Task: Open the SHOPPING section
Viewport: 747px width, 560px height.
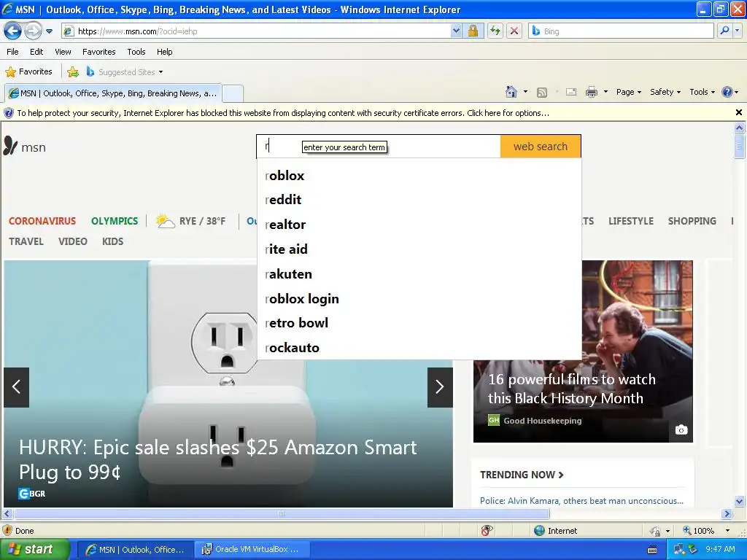Action: click(692, 221)
